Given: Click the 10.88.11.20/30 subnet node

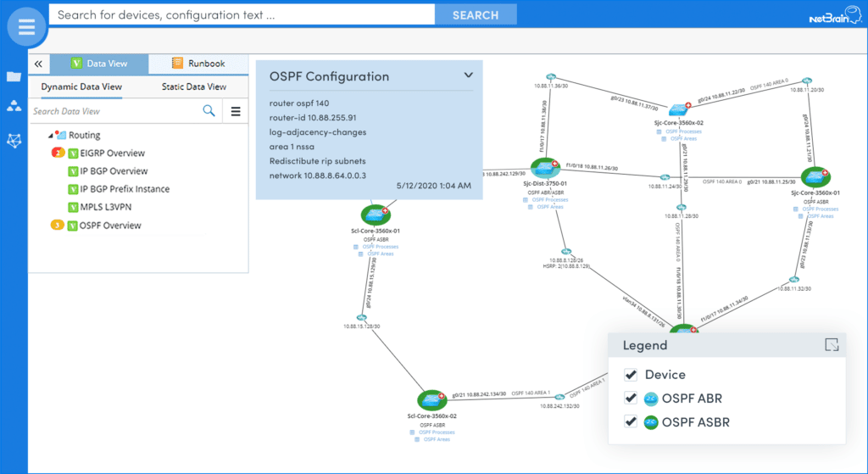Looking at the screenshot, I should click(x=807, y=81).
